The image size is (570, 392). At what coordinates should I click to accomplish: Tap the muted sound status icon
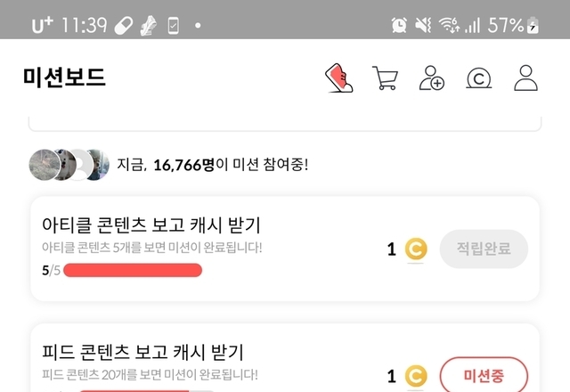(423, 25)
